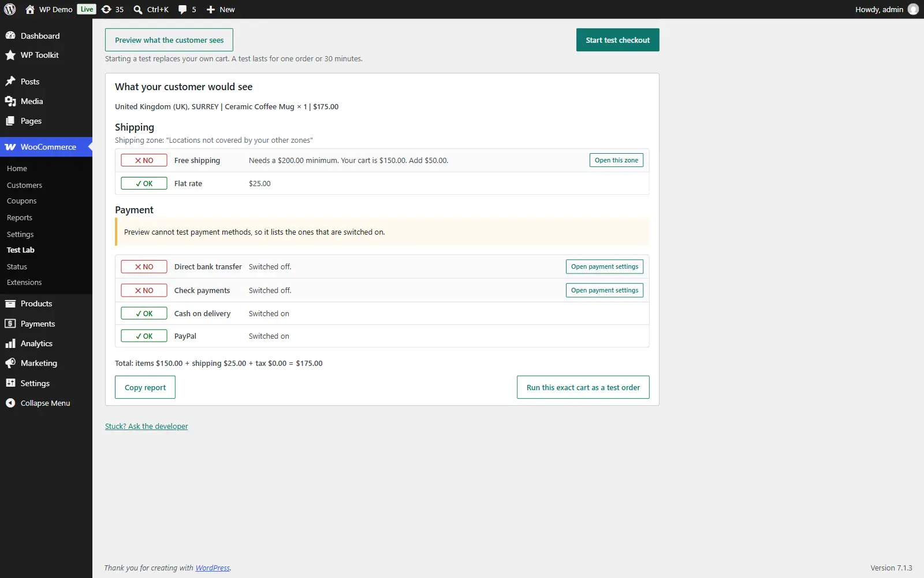
Task: Open the WP Demo home icon
Action: pos(30,9)
